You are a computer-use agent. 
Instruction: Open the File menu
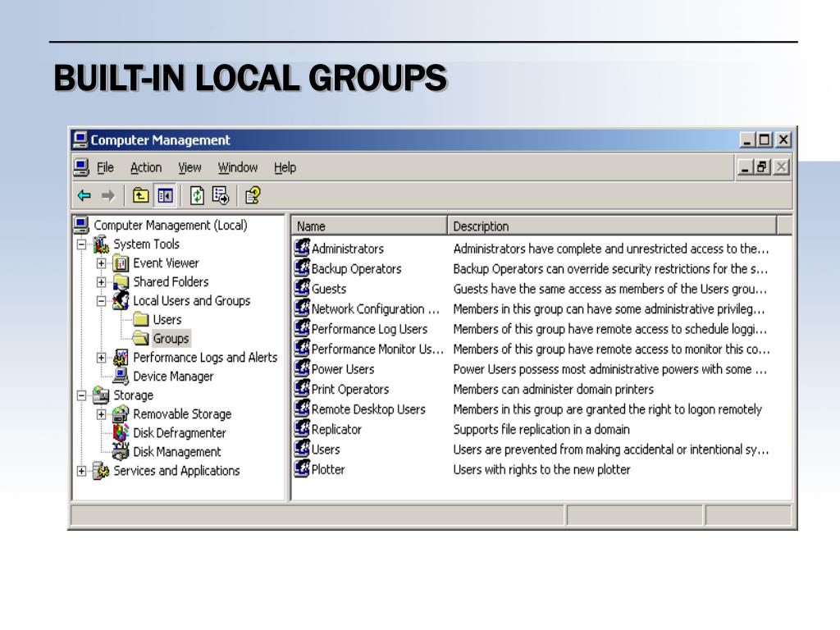click(x=105, y=167)
